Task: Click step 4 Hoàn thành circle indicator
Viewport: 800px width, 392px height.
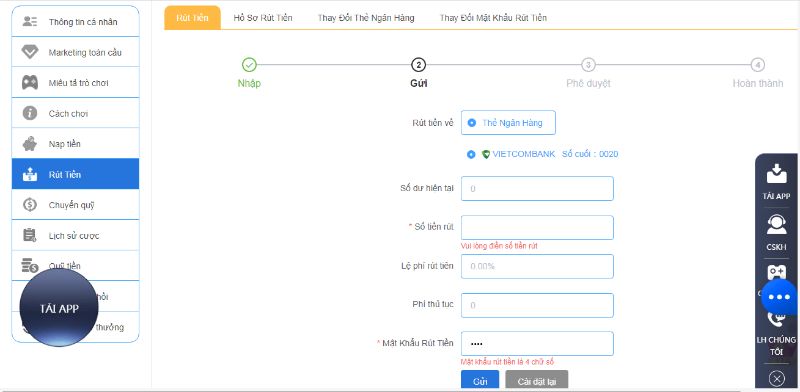Action: coord(758,65)
